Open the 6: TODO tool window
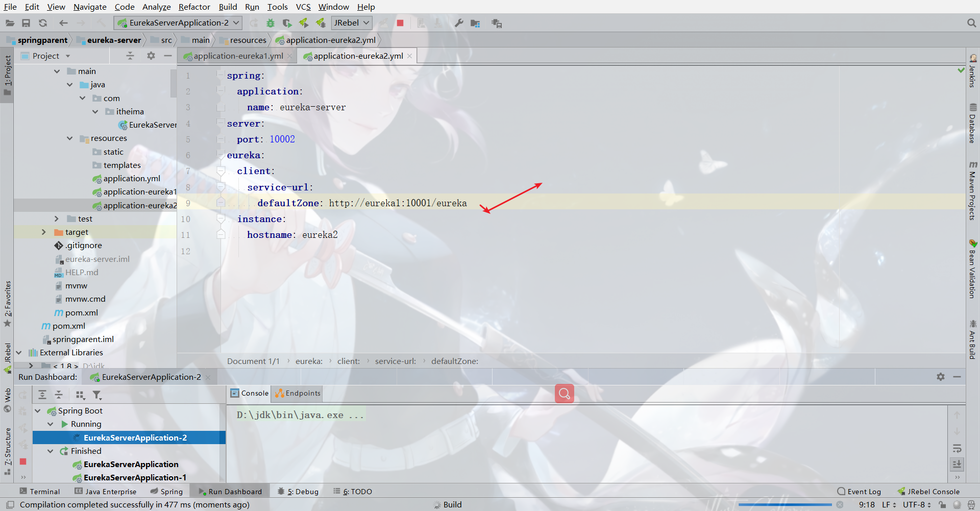 pos(353,492)
